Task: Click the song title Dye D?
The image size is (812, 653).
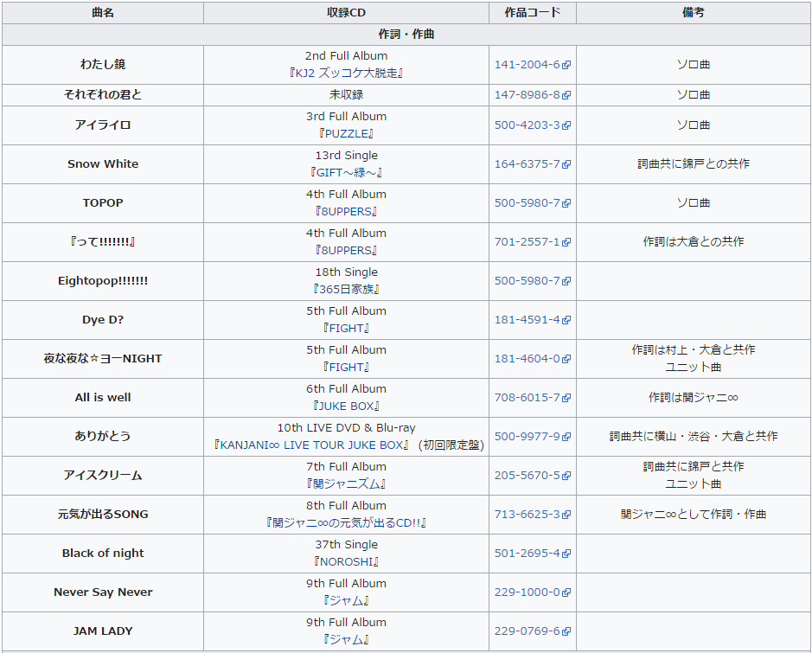Action: [103, 319]
